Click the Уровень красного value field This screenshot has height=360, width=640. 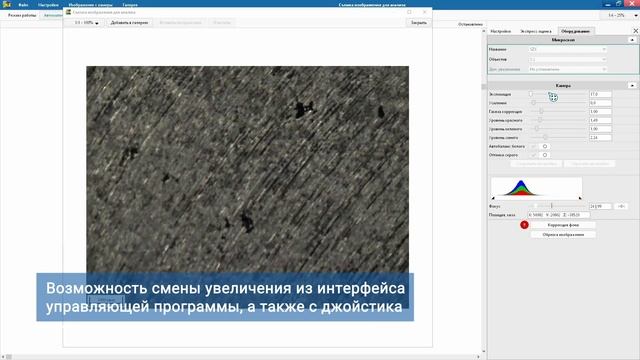(600, 120)
